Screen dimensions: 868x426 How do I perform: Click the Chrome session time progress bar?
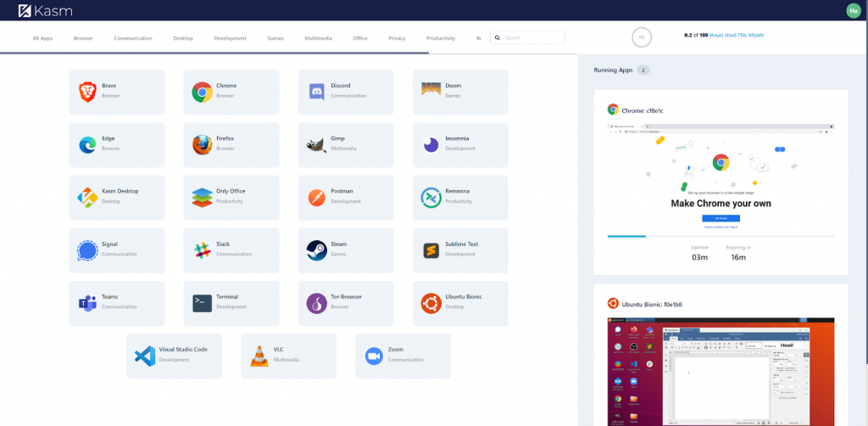point(721,236)
